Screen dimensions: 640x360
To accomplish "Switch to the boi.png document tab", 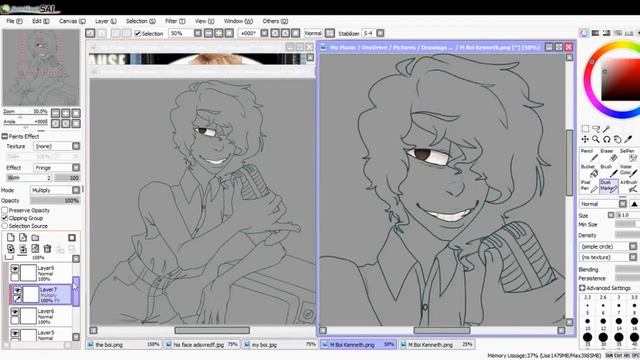I will tap(124, 345).
